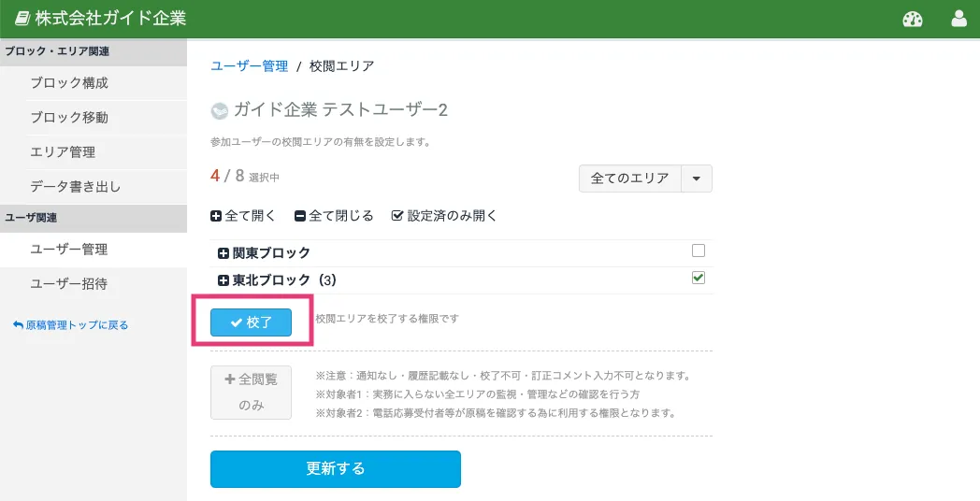The height and width of the screenshot is (501, 980).
Task: Toggle the 校了 permission button
Action: tap(251, 322)
